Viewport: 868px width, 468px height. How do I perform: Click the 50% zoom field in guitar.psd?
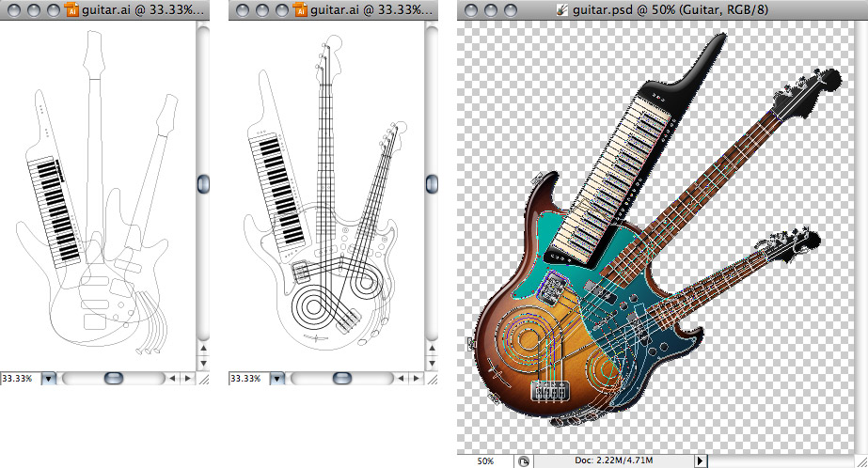[485, 461]
